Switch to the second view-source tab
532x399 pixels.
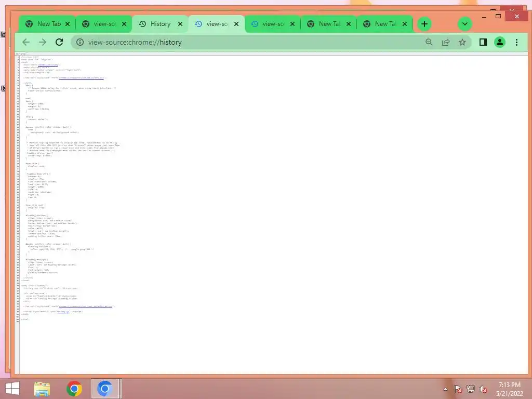tap(103, 24)
